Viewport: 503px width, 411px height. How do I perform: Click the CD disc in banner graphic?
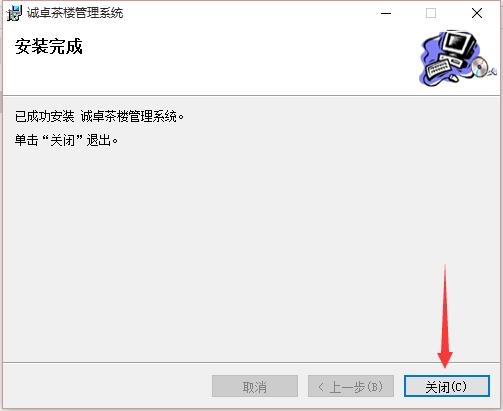click(480, 66)
